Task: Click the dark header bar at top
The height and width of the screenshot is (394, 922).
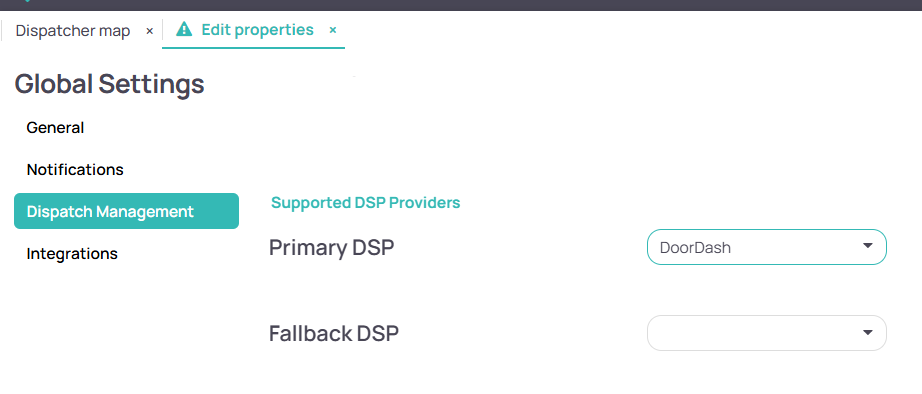Action: (461, 5)
